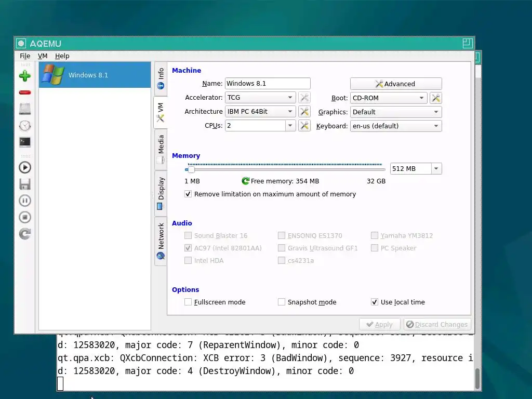Click the memory slider handle
The image size is (532, 399).
(x=191, y=169)
